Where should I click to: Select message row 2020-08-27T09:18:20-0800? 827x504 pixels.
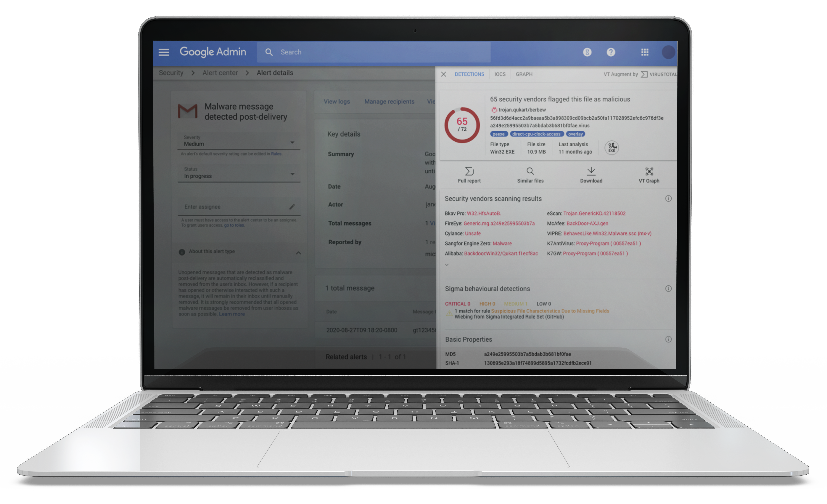(376, 330)
